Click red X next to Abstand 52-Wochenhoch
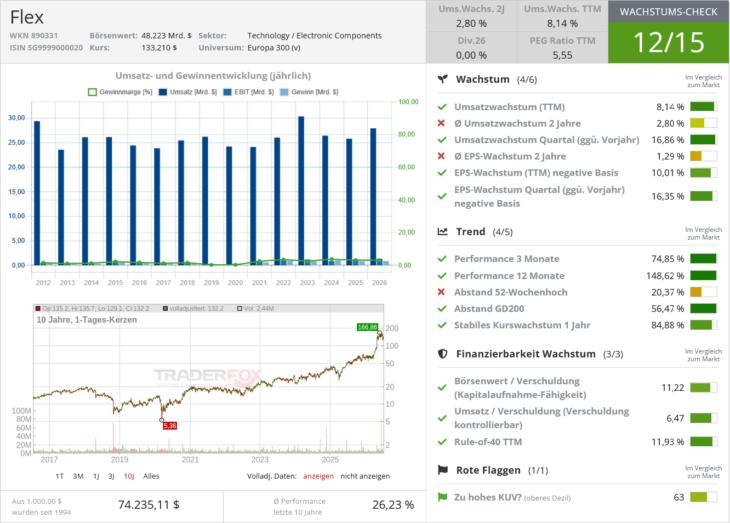Image resolution: width=730 pixels, height=523 pixels. point(441,292)
